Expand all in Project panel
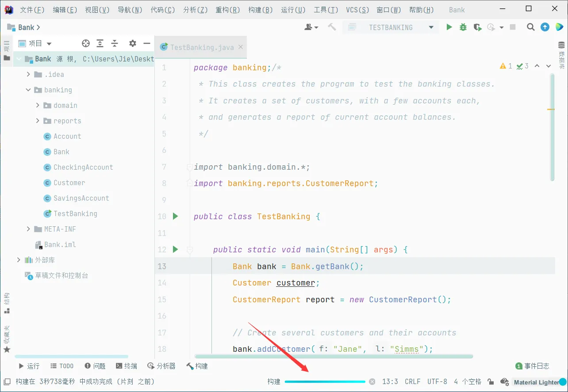Screen dimensions: 568x392 (x=100, y=43)
